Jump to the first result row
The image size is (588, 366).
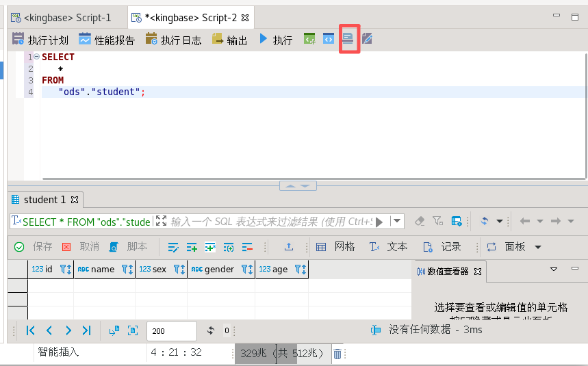click(31, 330)
